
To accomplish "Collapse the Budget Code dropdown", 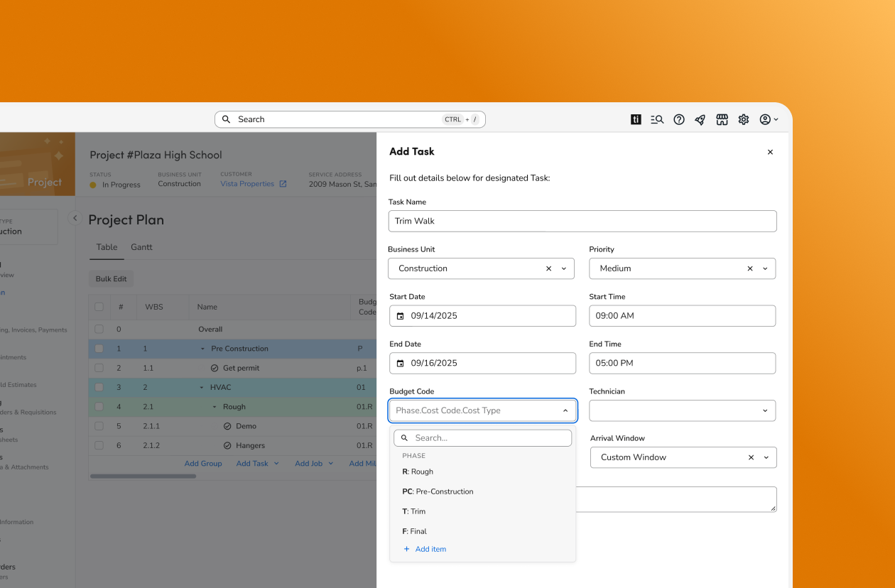I will 565,410.
